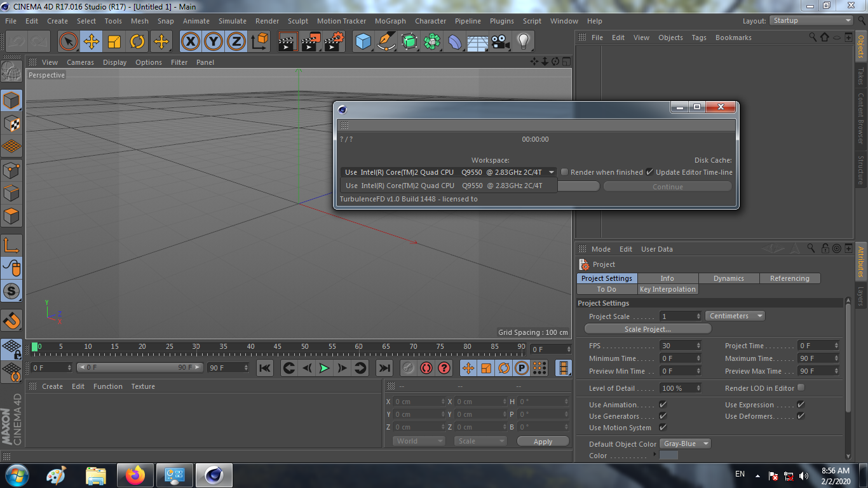Go to start of animation button
868x488 pixels.
coord(265,368)
